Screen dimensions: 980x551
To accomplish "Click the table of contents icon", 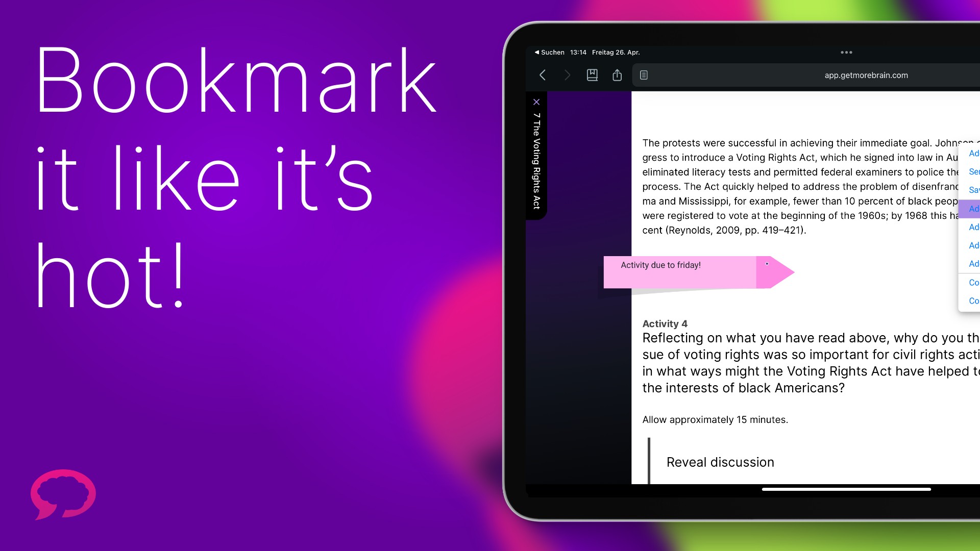I will [644, 74].
